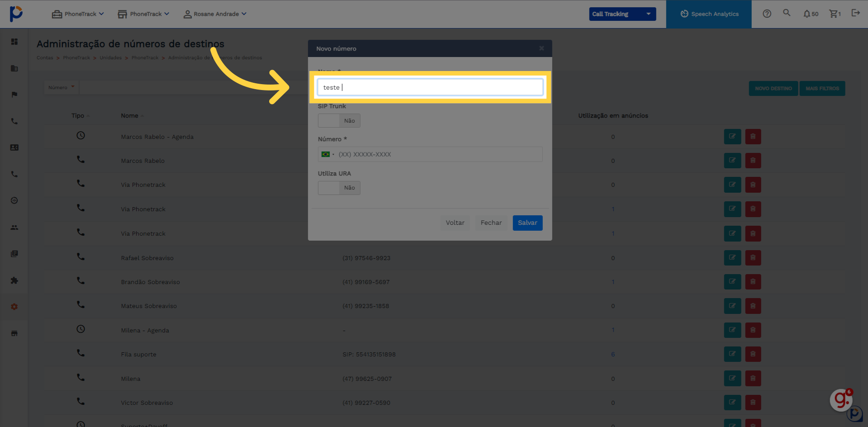
Task: Open notifications bell showing 50
Action: [811, 14]
